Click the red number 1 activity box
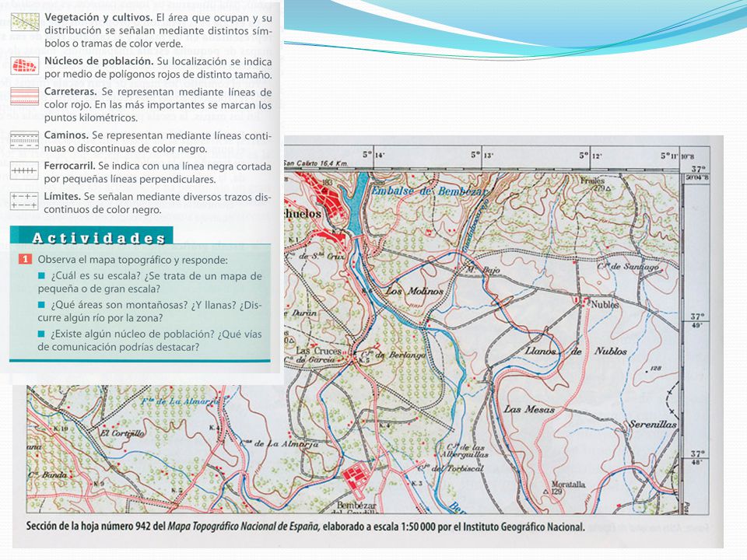The width and height of the screenshot is (747, 560). [x=25, y=260]
